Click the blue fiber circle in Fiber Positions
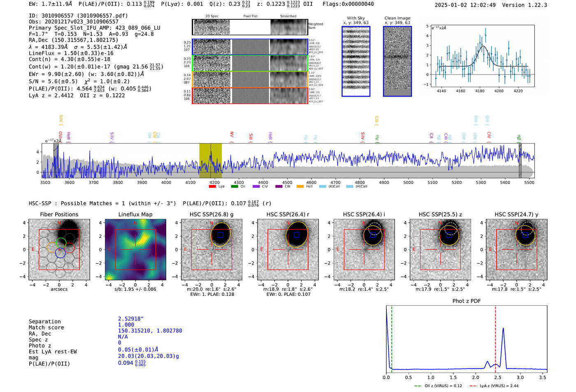This screenshot has width=576, height=392. [x=60, y=253]
